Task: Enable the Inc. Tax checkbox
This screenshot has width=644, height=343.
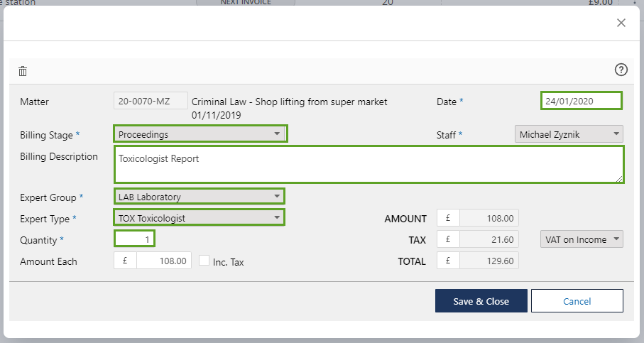Action: click(204, 261)
